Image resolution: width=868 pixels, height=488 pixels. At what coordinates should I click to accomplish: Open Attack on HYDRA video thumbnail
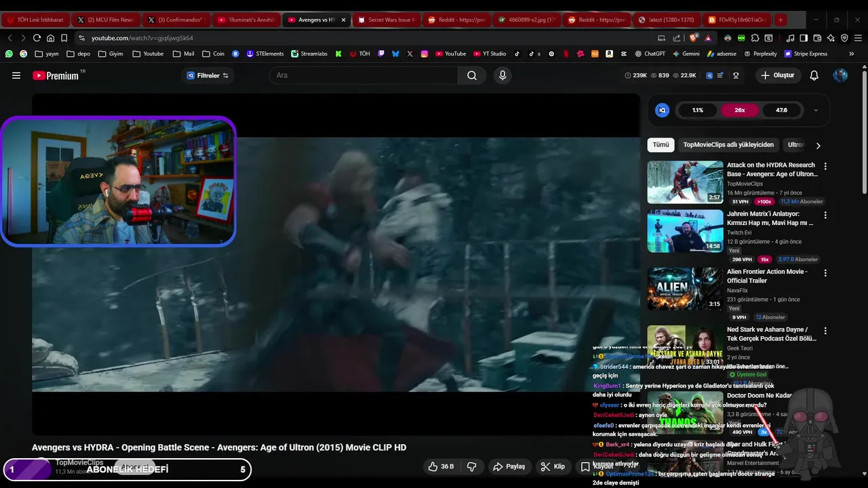pyautogui.click(x=685, y=182)
